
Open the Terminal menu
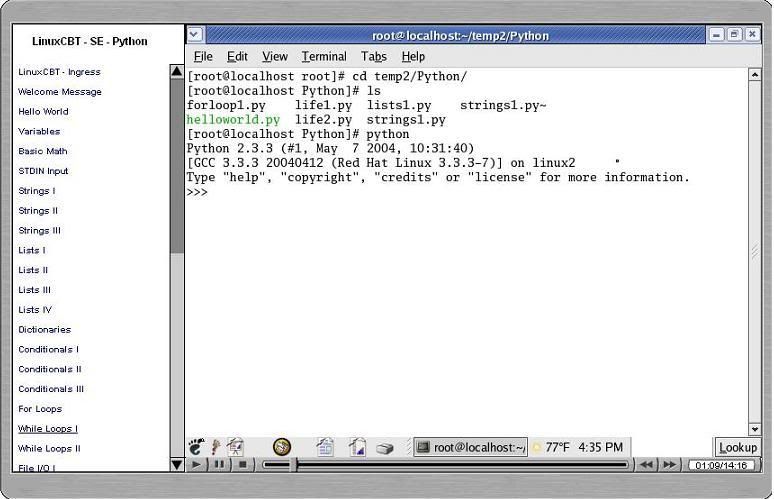tap(324, 57)
